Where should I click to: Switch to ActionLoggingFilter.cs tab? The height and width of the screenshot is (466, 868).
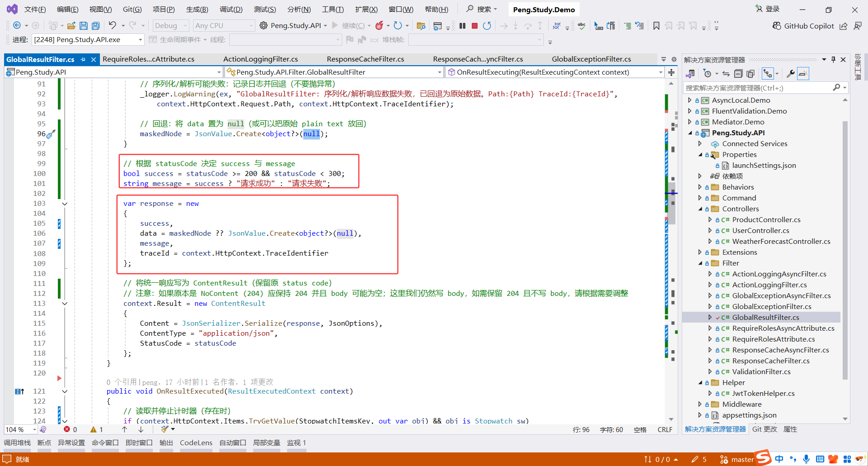tap(260, 59)
